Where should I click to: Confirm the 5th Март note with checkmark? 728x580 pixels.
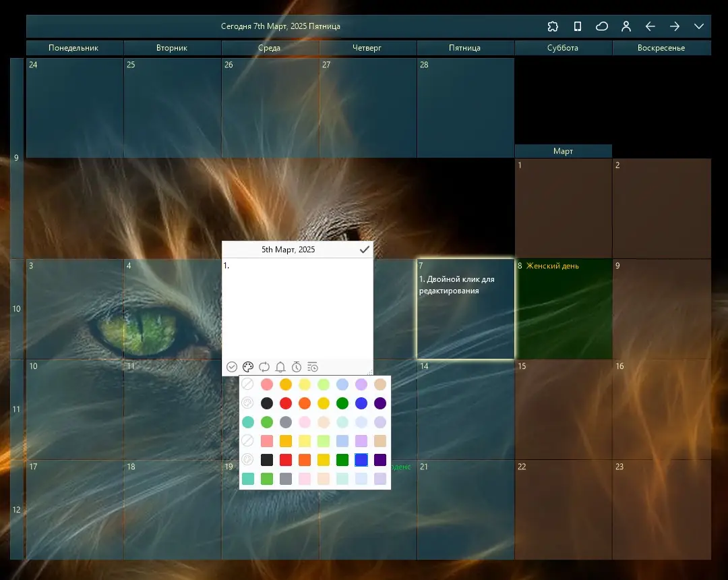[365, 250]
